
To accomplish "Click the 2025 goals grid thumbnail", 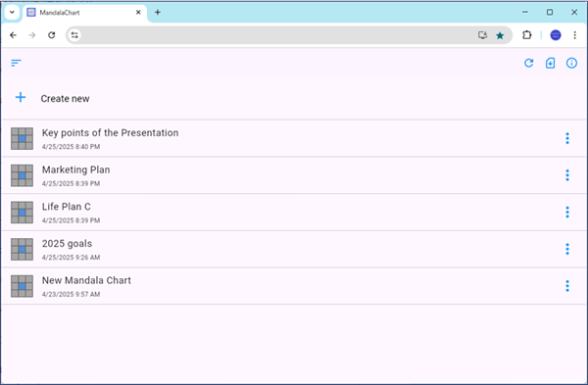I will click(22, 249).
